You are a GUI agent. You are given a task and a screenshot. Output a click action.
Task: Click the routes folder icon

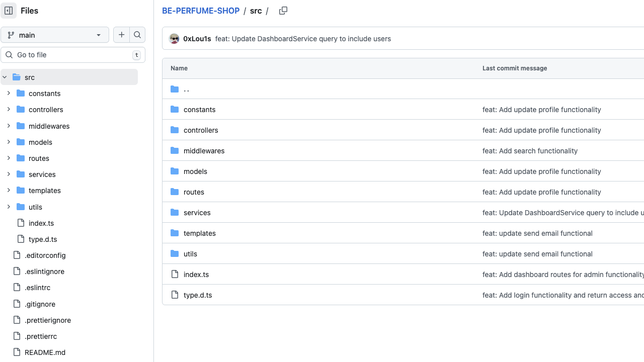tap(175, 192)
